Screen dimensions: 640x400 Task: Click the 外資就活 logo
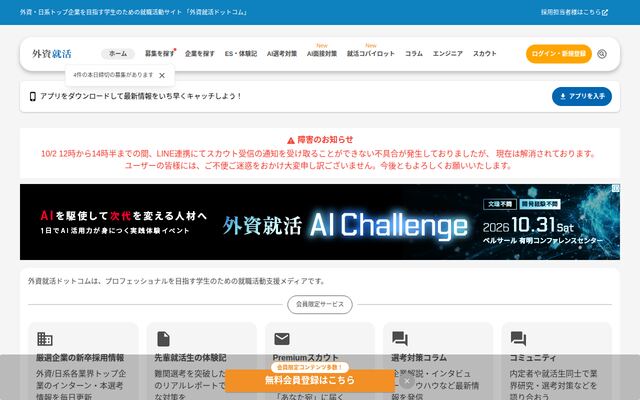(x=52, y=54)
